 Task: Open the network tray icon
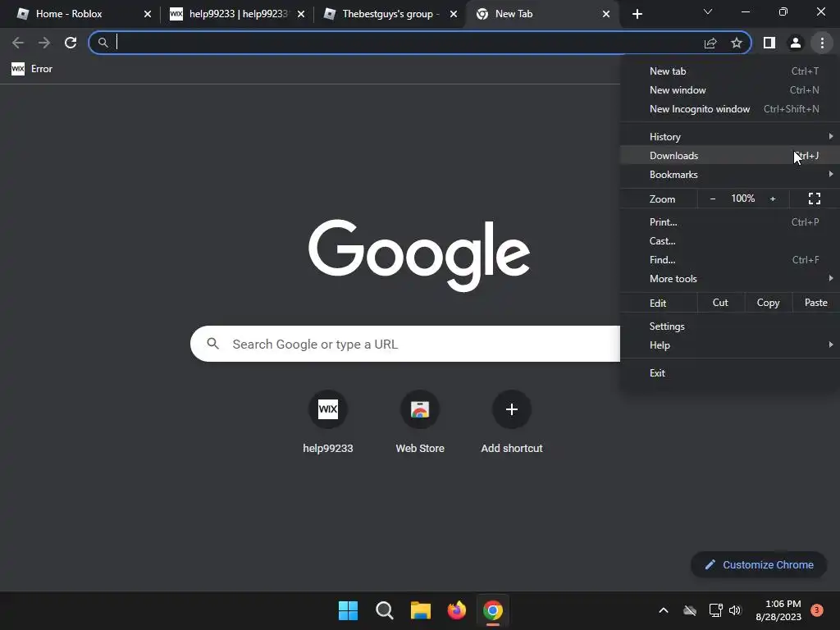pos(715,610)
